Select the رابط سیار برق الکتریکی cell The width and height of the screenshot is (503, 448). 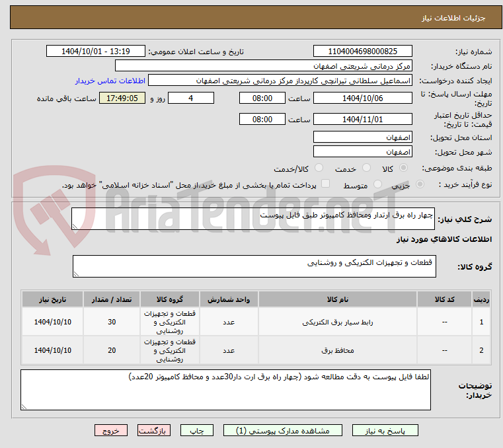(x=338, y=322)
